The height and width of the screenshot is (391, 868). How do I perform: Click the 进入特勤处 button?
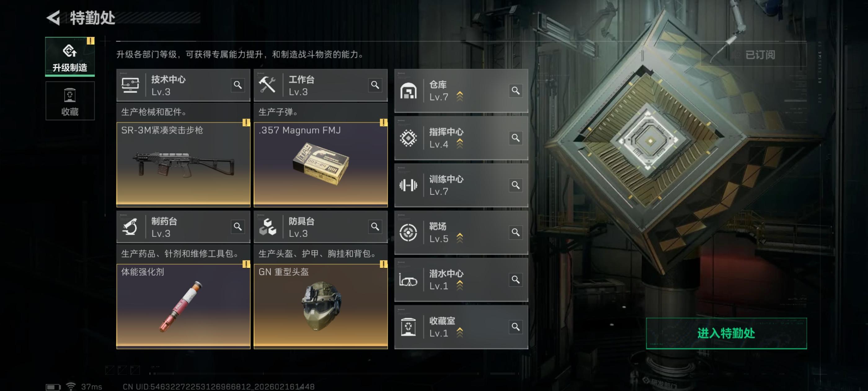726,333
